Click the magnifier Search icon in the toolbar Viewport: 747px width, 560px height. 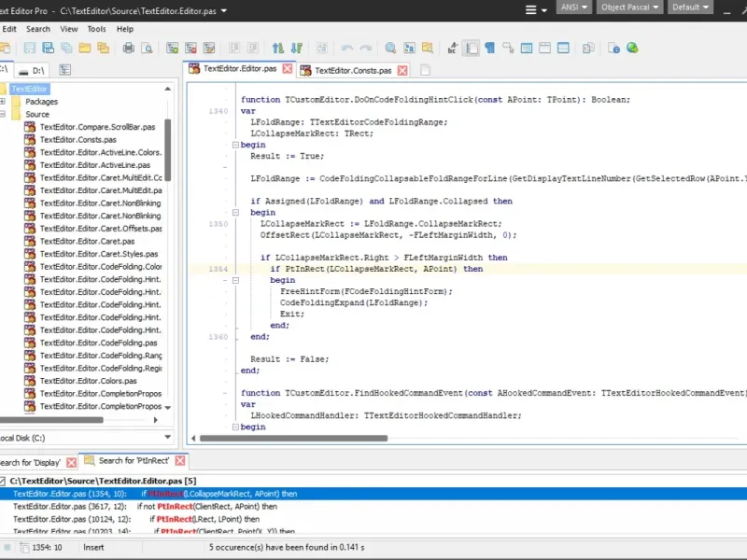(x=390, y=48)
